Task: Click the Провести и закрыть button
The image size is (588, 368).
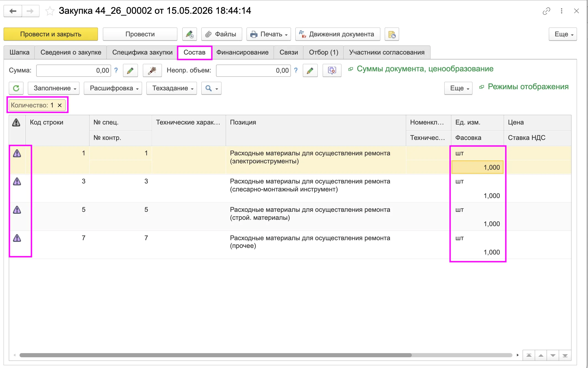Action: (51, 34)
